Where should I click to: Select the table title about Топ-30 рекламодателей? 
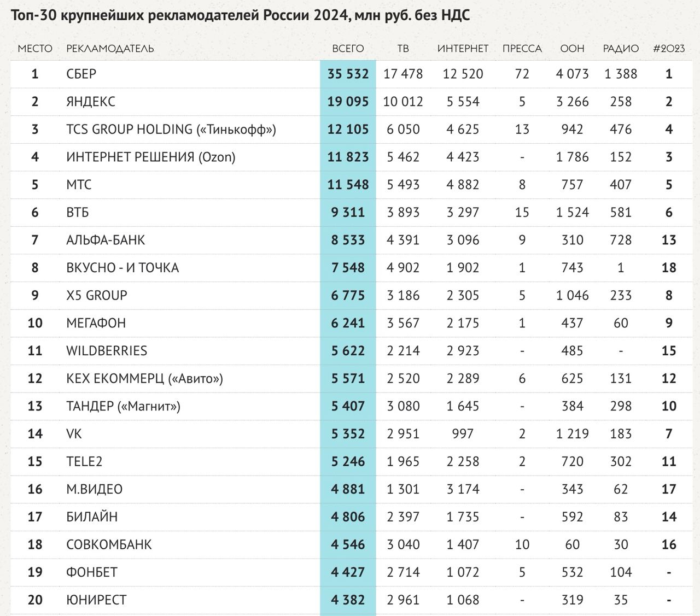(x=240, y=15)
